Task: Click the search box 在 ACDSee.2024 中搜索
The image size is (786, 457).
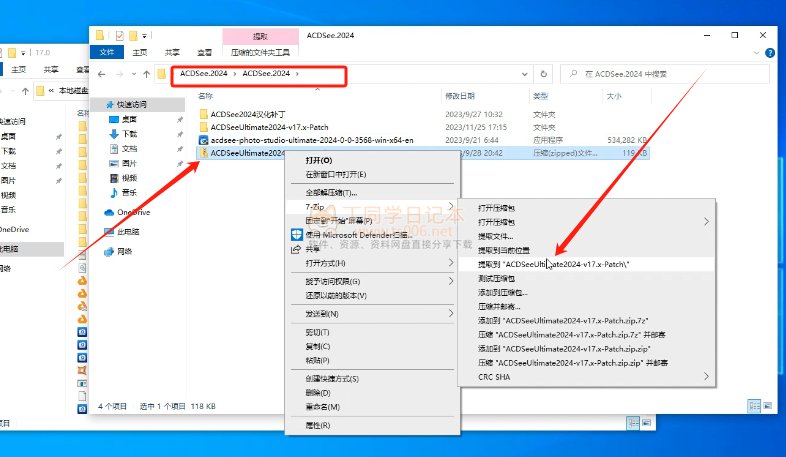Action: (x=665, y=74)
